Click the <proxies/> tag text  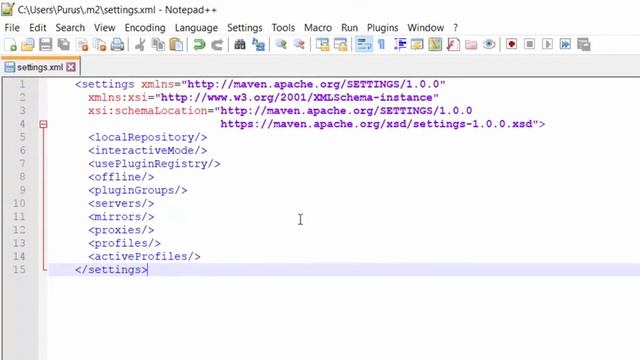(121, 230)
